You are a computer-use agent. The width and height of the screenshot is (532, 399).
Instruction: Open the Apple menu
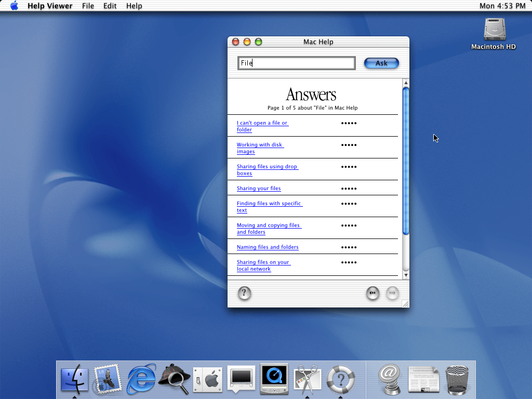(x=14, y=6)
